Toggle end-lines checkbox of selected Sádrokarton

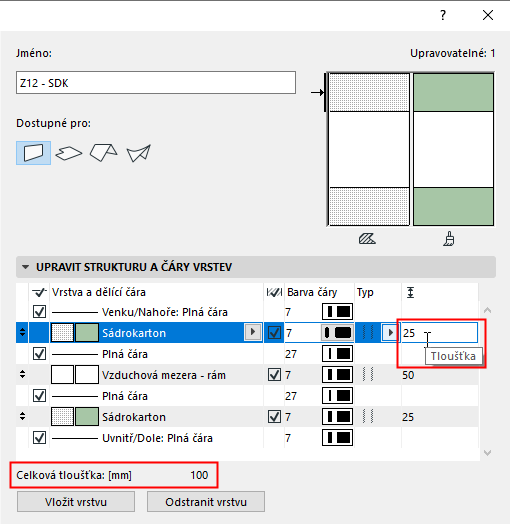[x=274, y=333]
